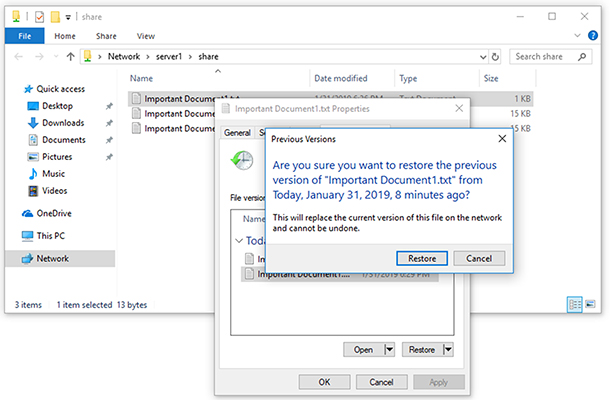Screen dimensions: 610x400
Task: Open the Customize Quick Access Toolbar dropdown
Action: tap(68, 17)
